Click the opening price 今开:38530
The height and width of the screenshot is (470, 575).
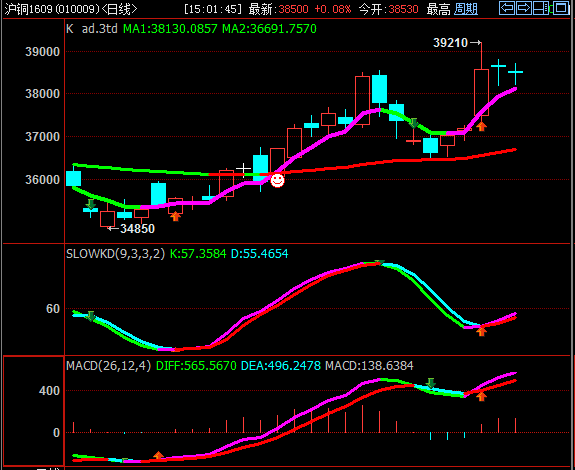tap(388, 9)
